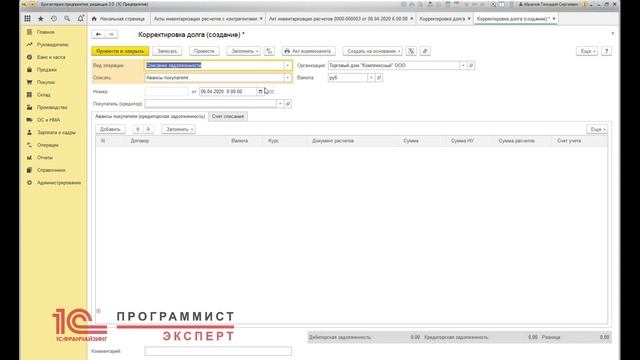Switch to Начальная страница tab
640x360 pixels.
coord(118,19)
